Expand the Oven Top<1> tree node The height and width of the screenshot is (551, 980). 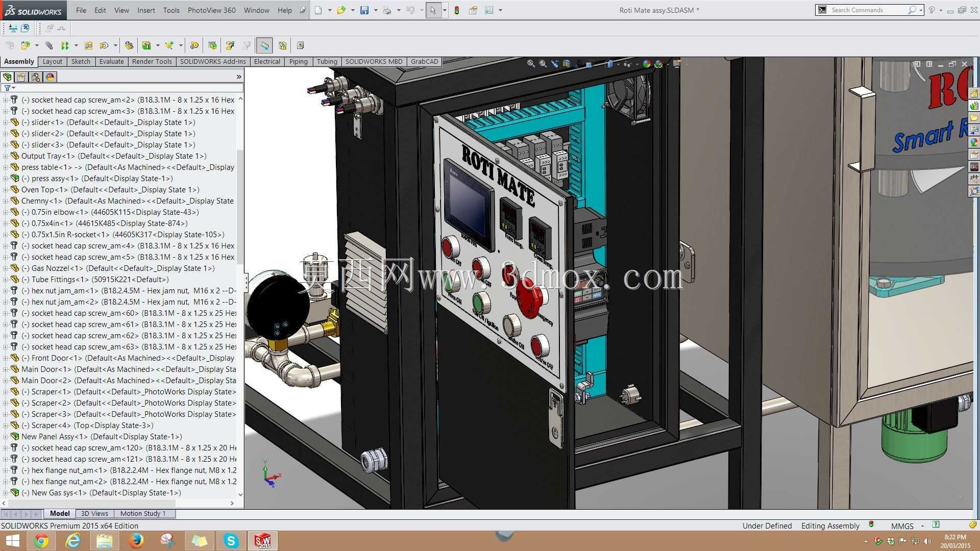coord(5,190)
